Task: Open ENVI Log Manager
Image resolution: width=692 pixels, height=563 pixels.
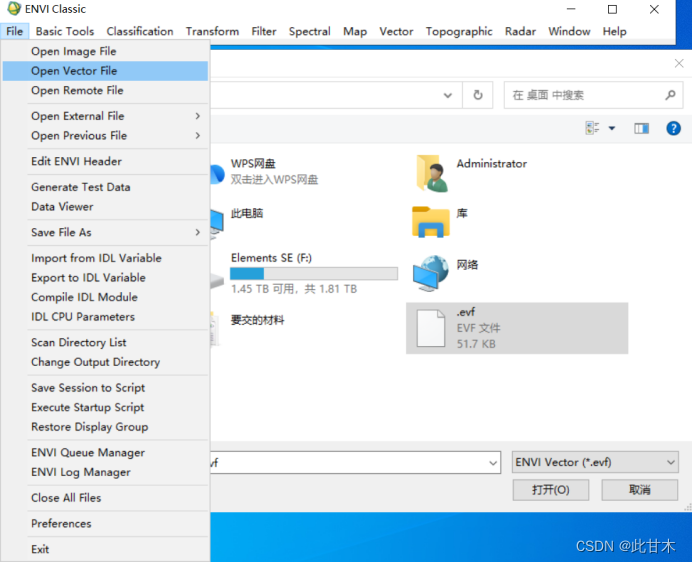Action: [105, 472]
